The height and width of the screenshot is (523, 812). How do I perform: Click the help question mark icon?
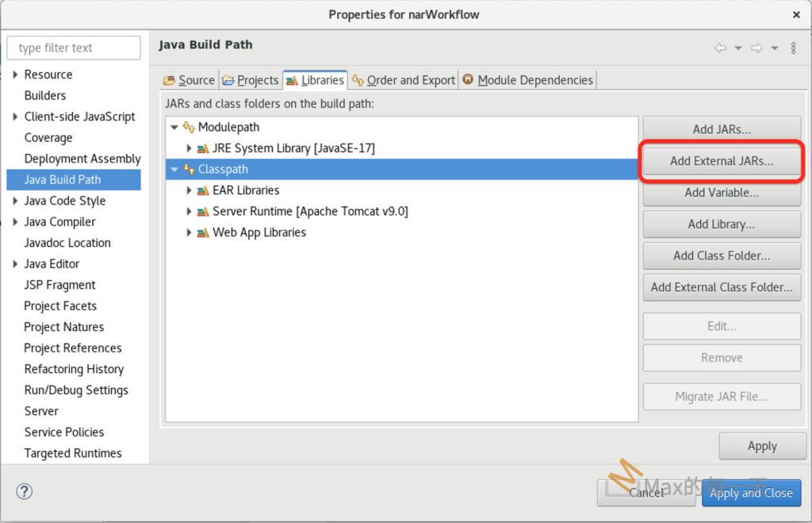[25, 492]
